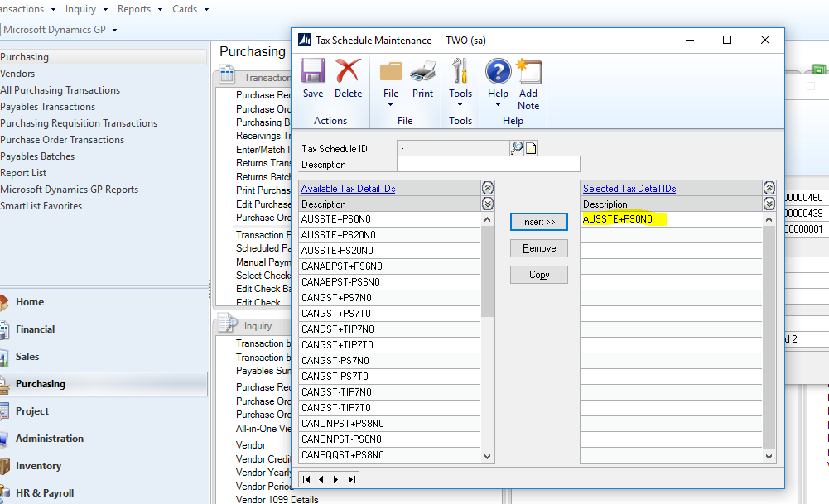Select CANGST+TIP7N0 in Available list
Screen dimensions: 829x504
point(389,329)
